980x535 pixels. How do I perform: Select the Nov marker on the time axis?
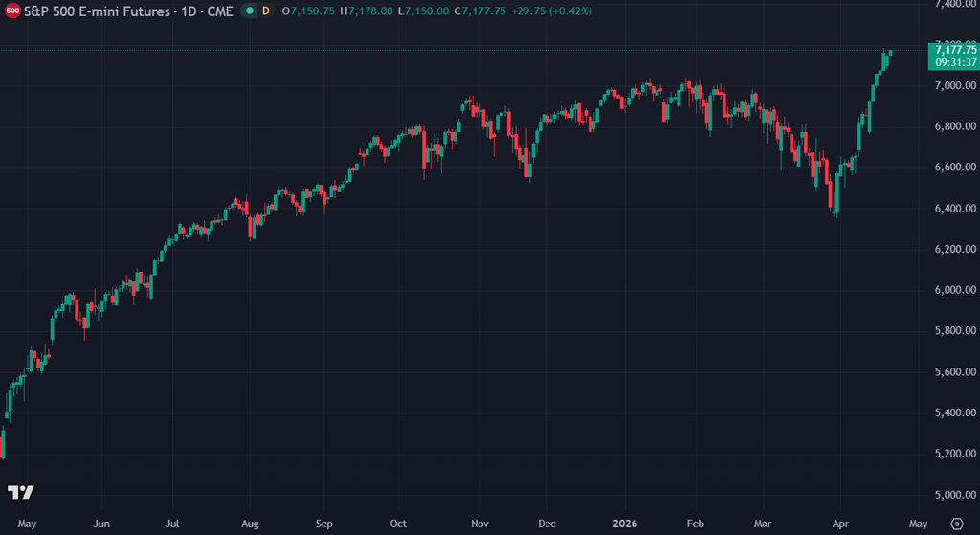[480, 524]
